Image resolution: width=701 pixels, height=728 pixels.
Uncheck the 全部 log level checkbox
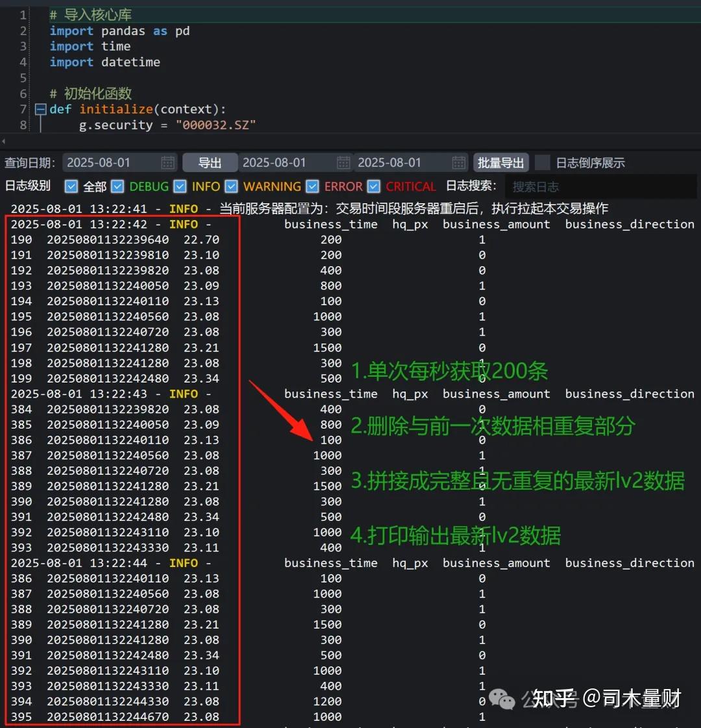(x=71, y=186)
